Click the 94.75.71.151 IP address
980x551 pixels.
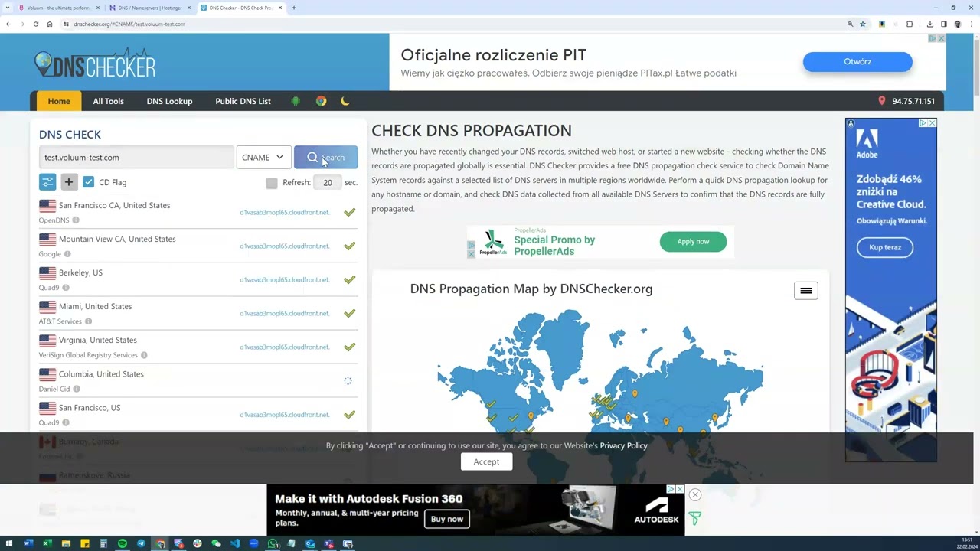913,101
